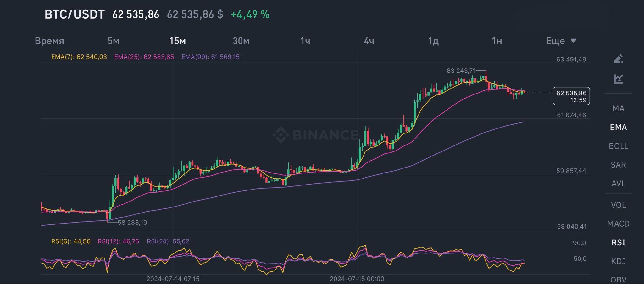This screenshot has width=644, height=284.
Task: Open the chart indicator settings icon
Action: click(618, 79)
